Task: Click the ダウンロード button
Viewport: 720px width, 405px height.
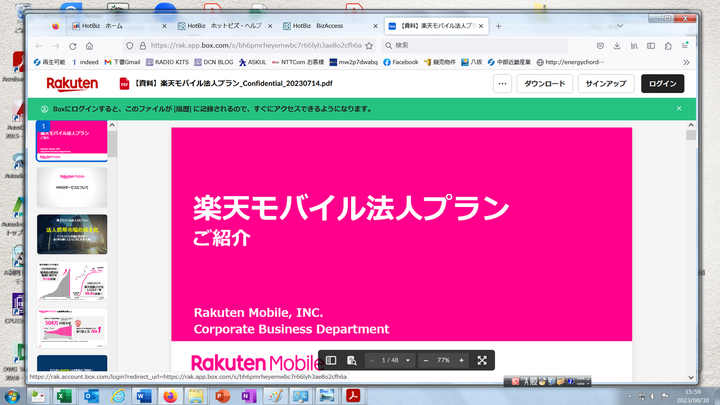Action: click(x=545, y=84)
